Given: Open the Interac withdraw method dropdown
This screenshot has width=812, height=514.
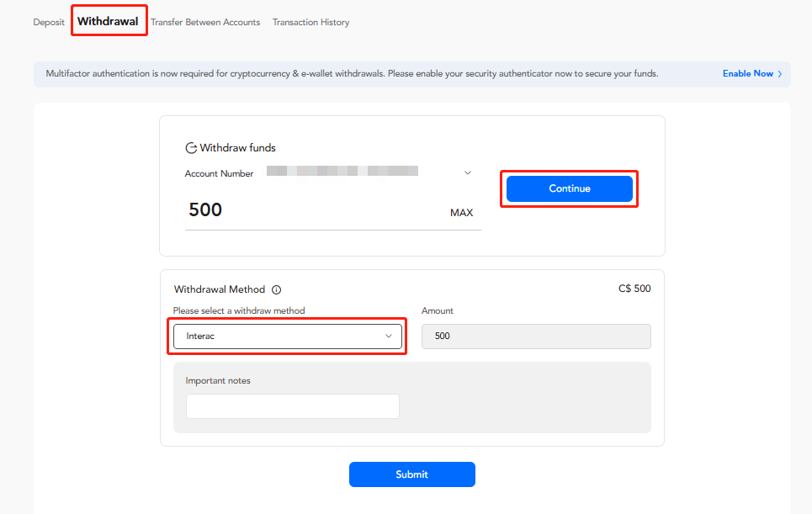Looking at the screenshot, I should [x=288, y=336].
